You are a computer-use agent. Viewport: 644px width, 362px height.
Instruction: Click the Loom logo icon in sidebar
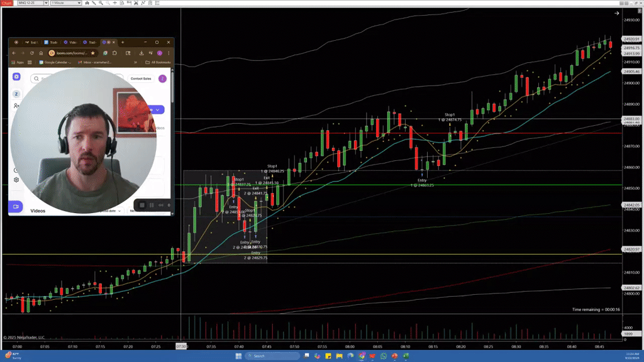[16, 77]
